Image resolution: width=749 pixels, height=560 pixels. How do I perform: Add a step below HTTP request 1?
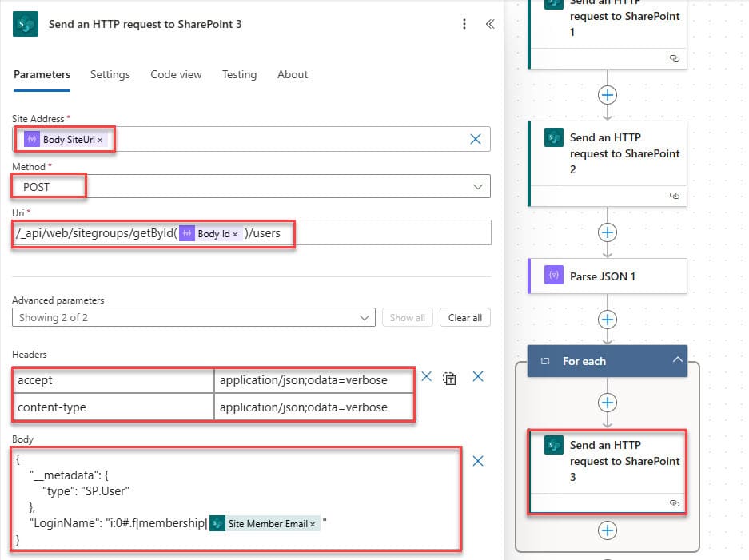tap(608, 95)
